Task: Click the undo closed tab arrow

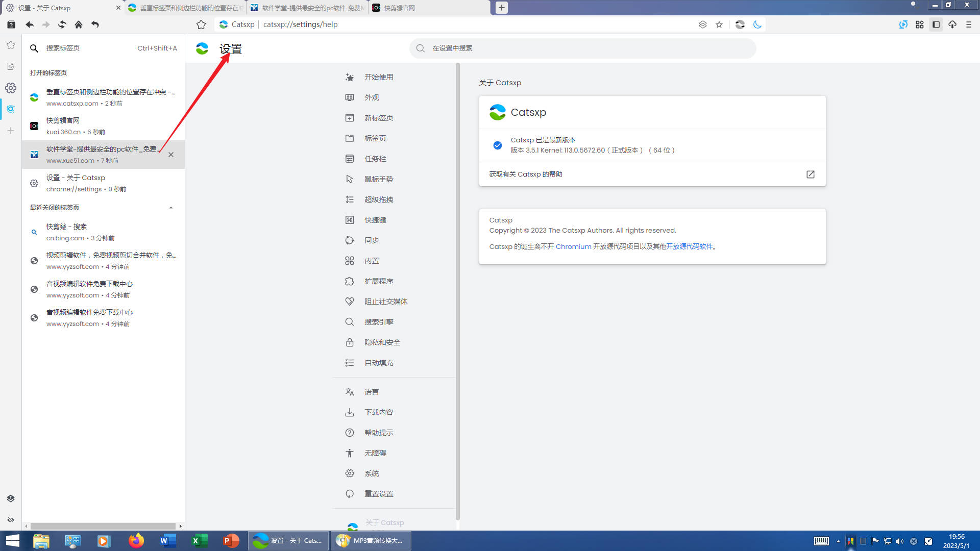Action: pos(95,24)
